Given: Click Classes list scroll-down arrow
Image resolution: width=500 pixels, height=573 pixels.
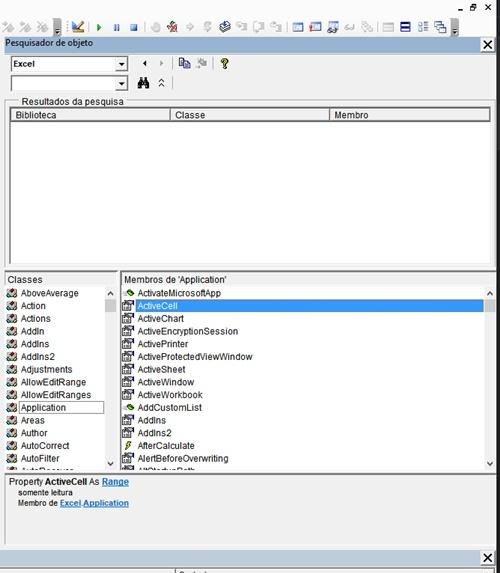Looking at the screenshot, I should [x=110, y=463].
